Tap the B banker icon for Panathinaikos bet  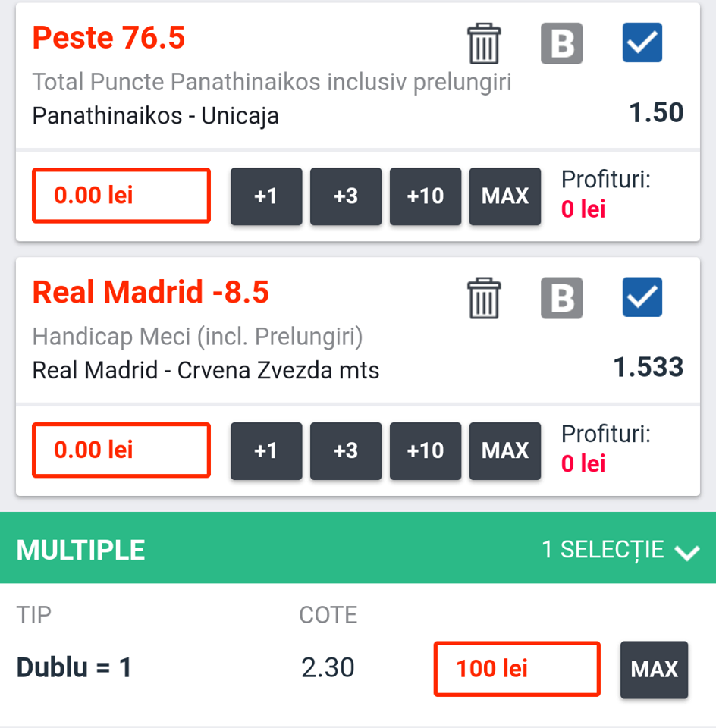[561, 43]
